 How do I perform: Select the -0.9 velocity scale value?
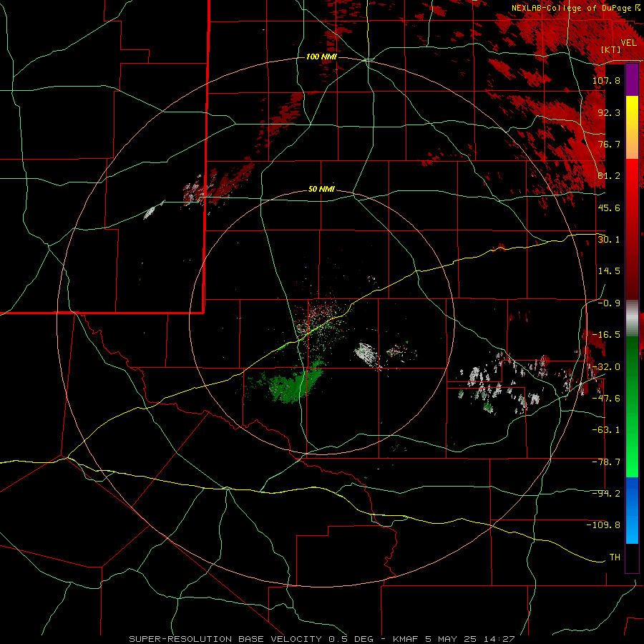pos(609,303)
